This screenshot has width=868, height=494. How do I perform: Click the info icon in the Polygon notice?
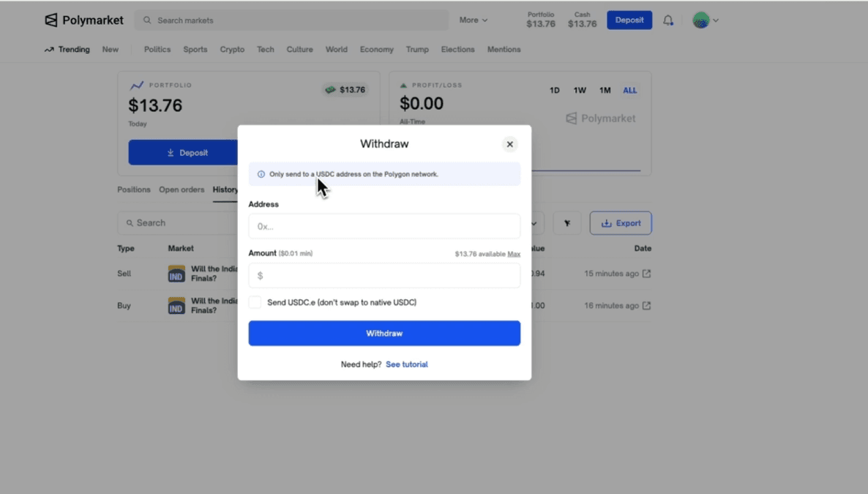[x=261, y=174]
